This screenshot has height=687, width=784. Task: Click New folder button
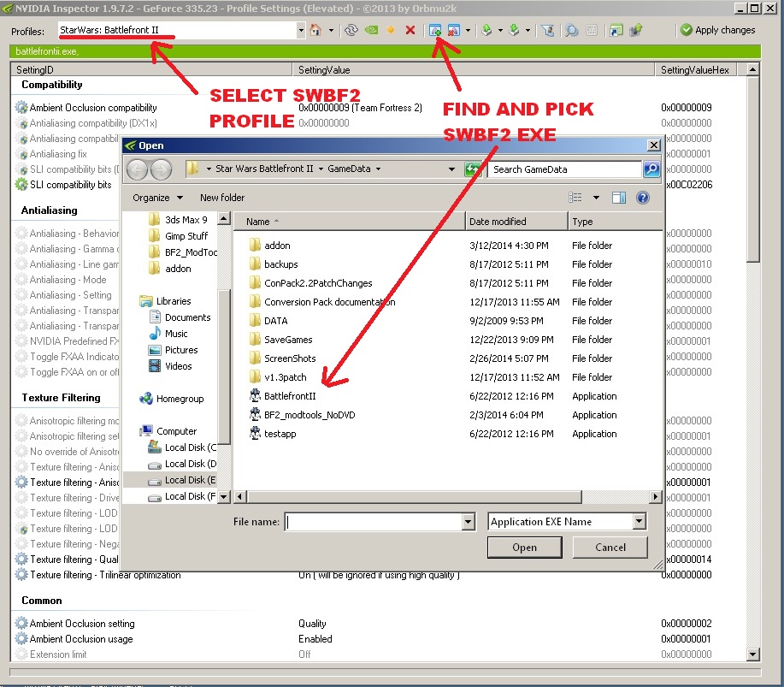tap(222, 198)
